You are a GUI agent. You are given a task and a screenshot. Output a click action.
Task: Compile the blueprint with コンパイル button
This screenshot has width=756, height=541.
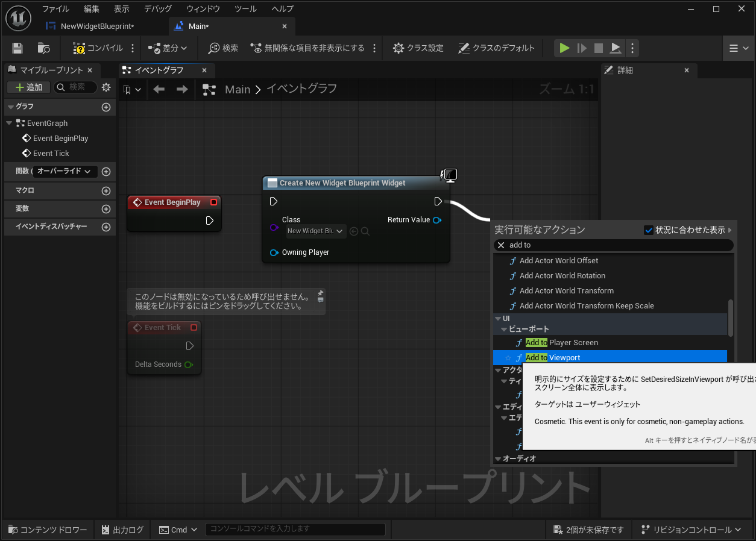point(98,48)
